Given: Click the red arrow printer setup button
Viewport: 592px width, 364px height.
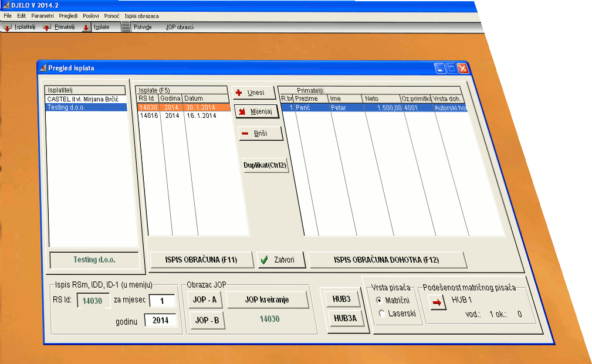Looking at the screenshot, I should pos(435,302).
